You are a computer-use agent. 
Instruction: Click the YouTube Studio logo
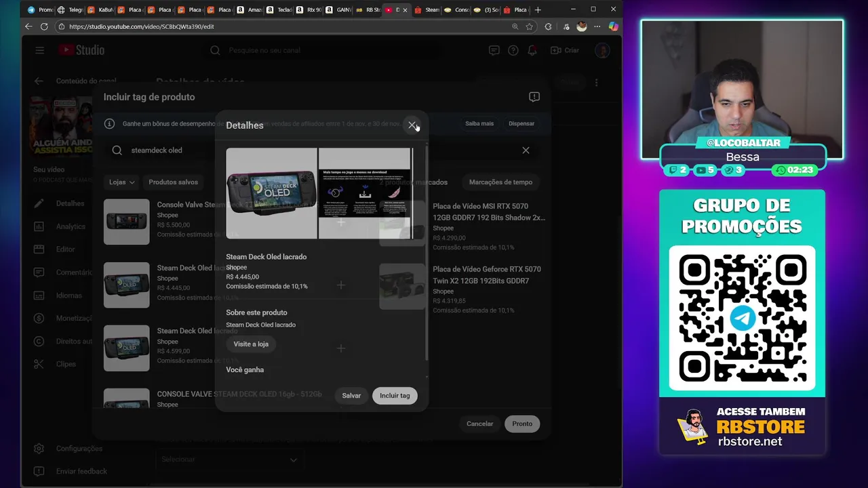pos(81,50)
